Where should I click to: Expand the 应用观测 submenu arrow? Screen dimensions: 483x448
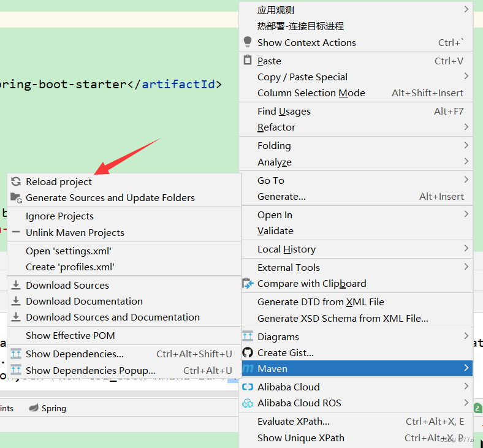(x=466, y=10)
